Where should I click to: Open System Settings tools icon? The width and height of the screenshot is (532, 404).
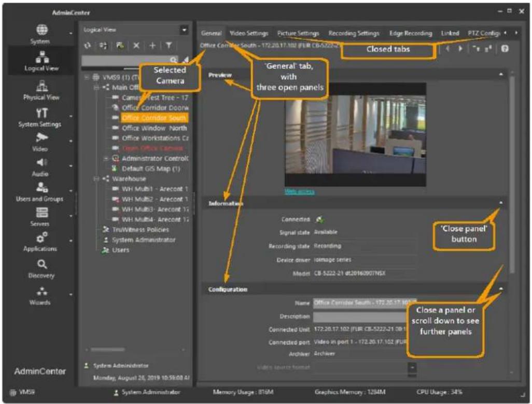click(x=42, y=113)
